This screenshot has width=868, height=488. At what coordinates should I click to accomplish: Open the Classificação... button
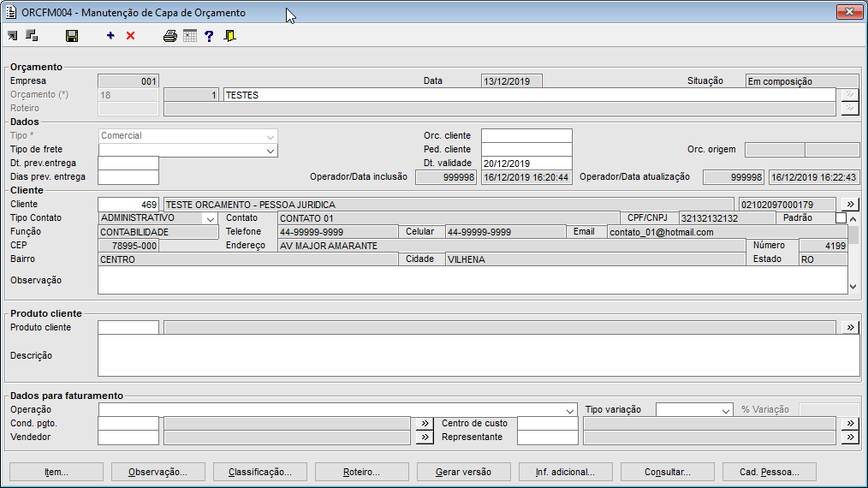tap(260, 472)
